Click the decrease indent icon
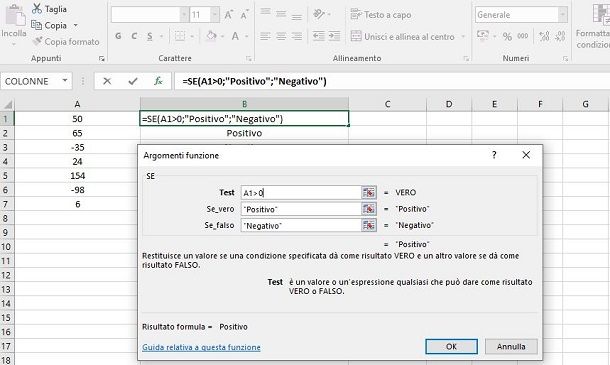 point(319,36)
